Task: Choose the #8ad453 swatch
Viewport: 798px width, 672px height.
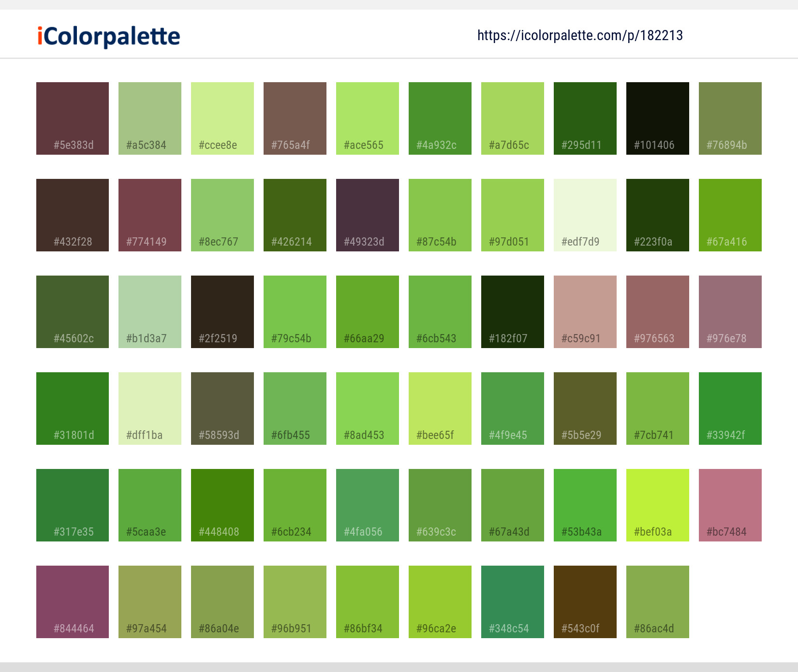Action: coord(368,409)
